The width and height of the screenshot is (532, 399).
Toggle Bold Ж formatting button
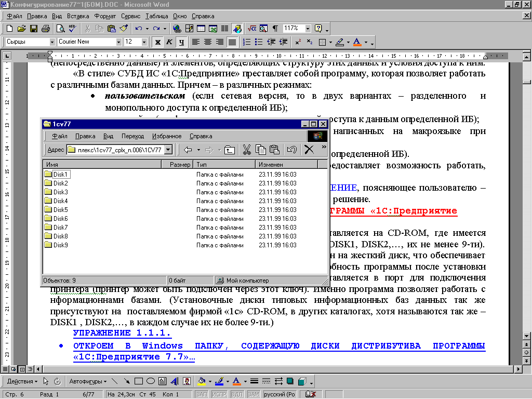pyautogui.click(x=157, y=42)
